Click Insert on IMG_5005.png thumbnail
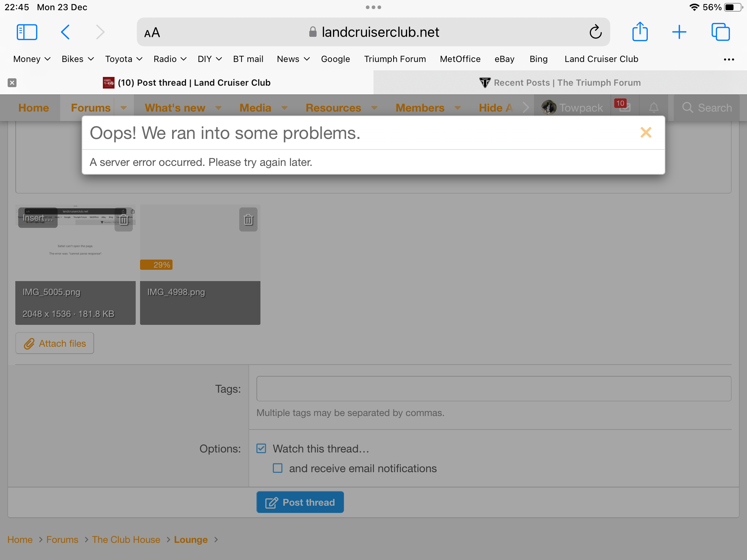Image resolution: width=747 pixels, height=560 pixels. coord(38,218)
